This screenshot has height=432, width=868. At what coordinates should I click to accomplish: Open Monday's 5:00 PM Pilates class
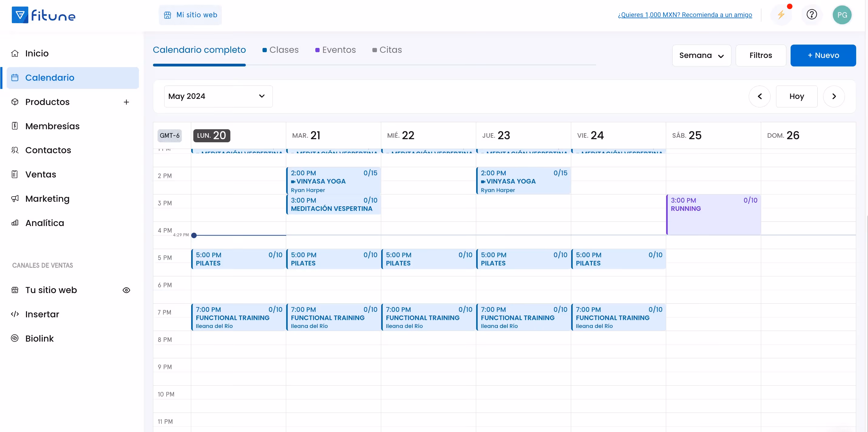click(x=239, y=259)
